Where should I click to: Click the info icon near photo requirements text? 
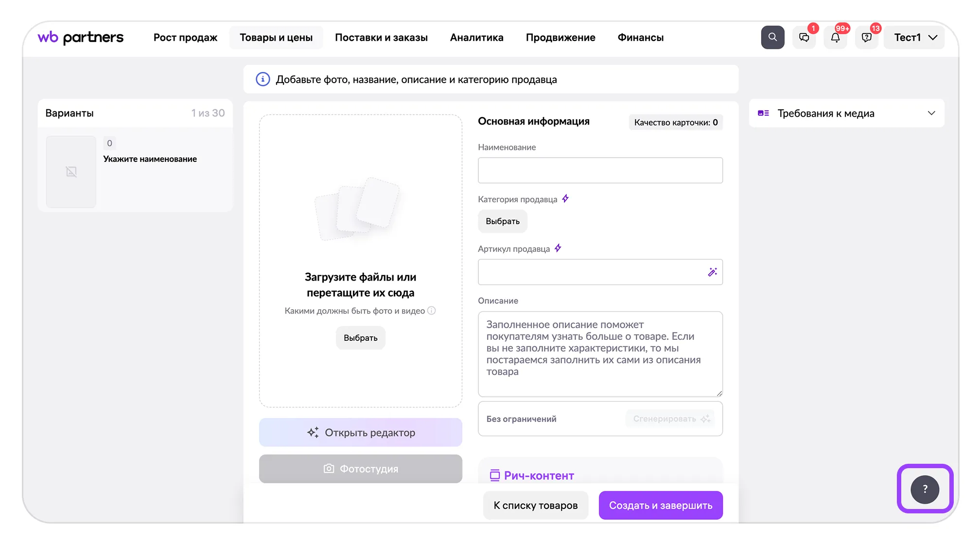pos(432,311)
